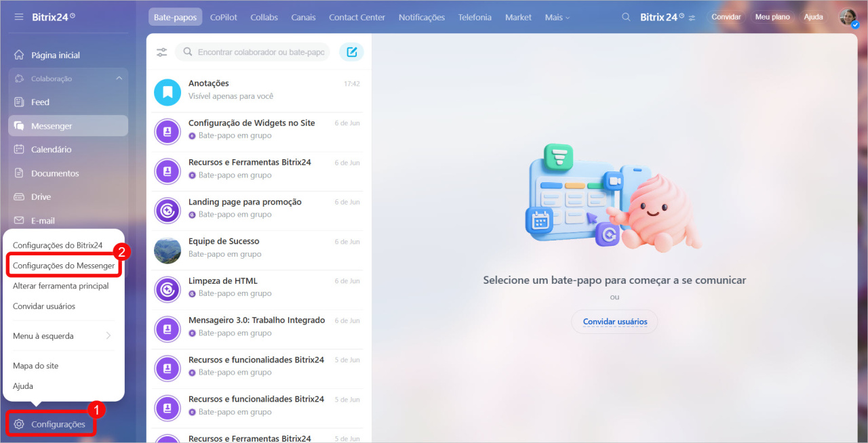Open the Equipe de Sucesso chat thumbnail
Screen dimensions: 868x443
click(167, 250)
